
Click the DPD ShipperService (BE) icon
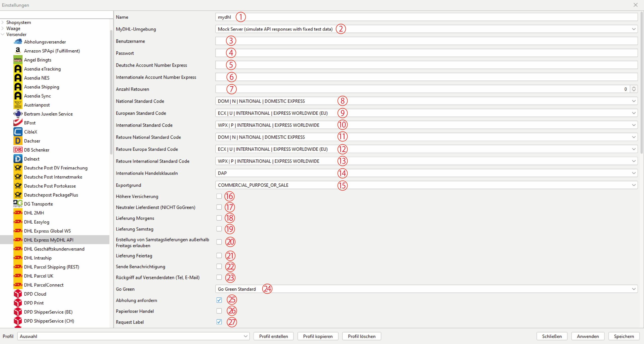click(18, 312)
